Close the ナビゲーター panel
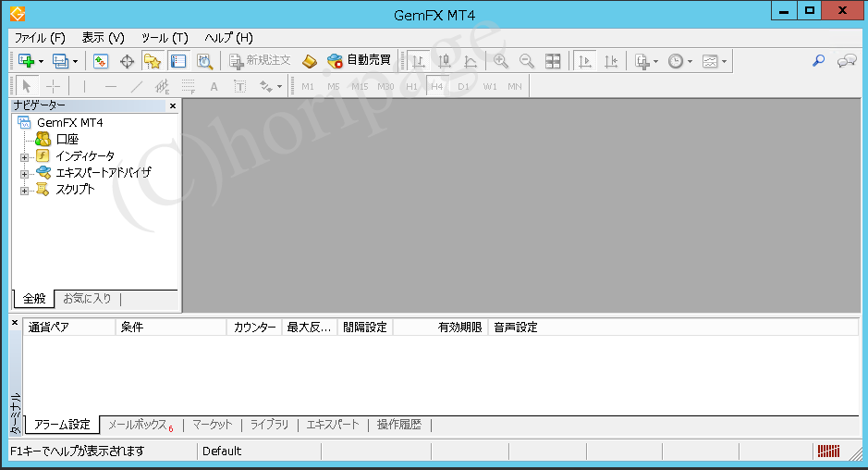868x470 pixels. (173, 105)
